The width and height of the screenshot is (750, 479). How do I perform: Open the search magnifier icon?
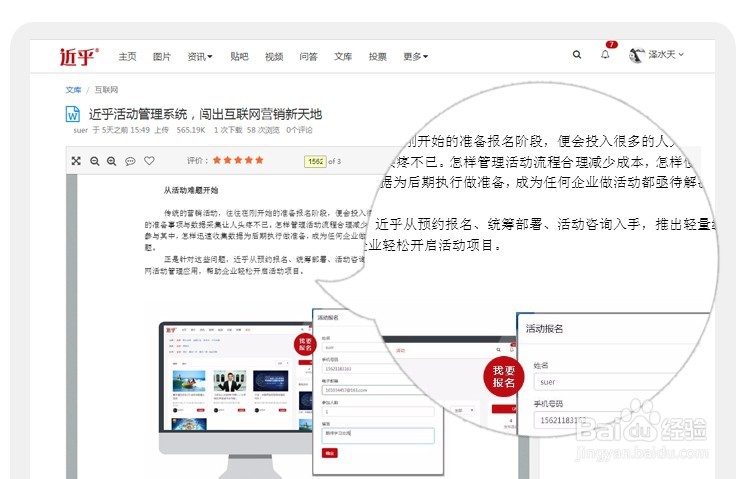(x=577, y=55)
